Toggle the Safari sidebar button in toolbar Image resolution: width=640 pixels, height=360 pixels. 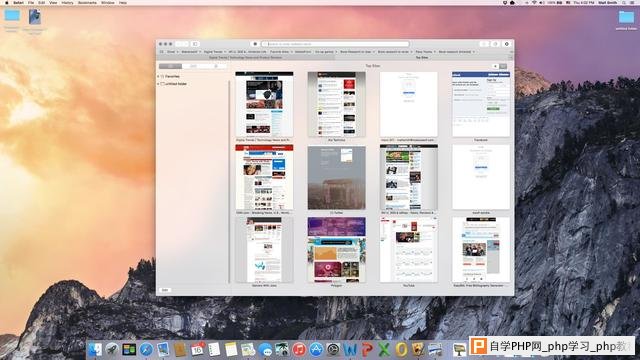(x=195, y=44)
